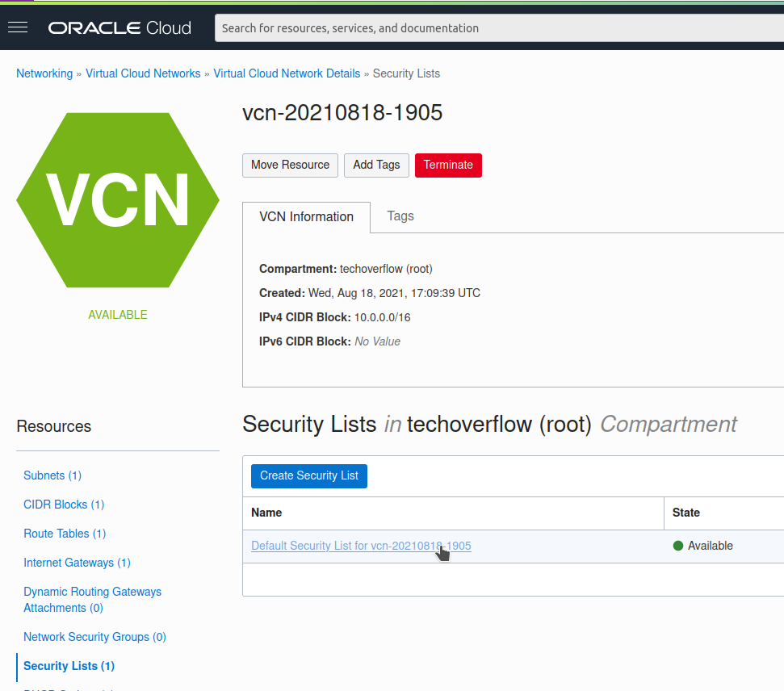Click the vcn-20210818-1905 page title
784x691 pixels.
[342, 112]
